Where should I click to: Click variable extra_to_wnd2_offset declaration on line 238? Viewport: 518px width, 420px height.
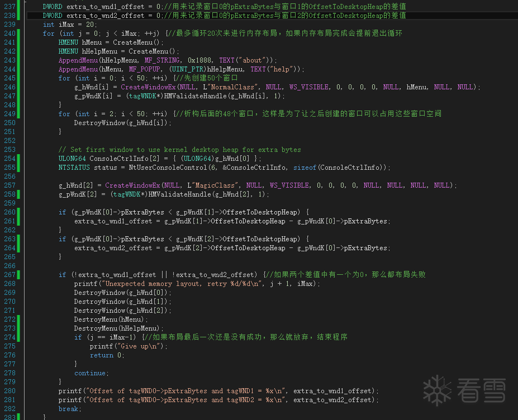coord(106,16)
